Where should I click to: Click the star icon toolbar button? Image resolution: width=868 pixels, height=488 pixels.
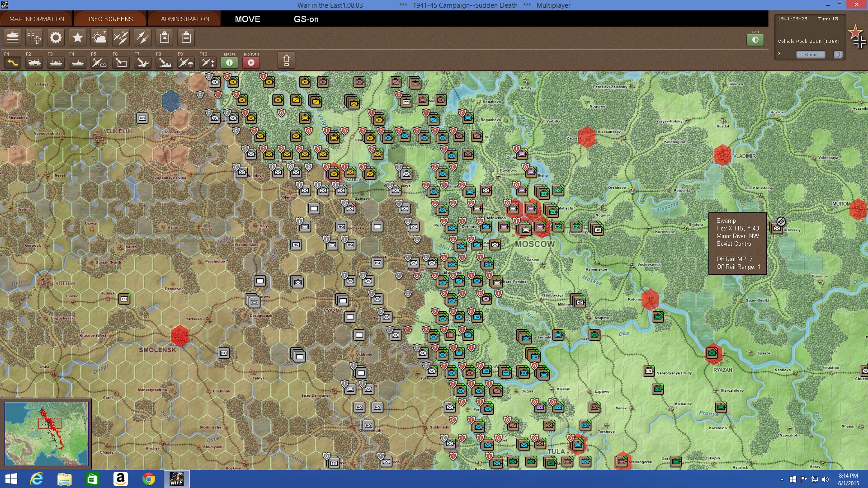78,38
